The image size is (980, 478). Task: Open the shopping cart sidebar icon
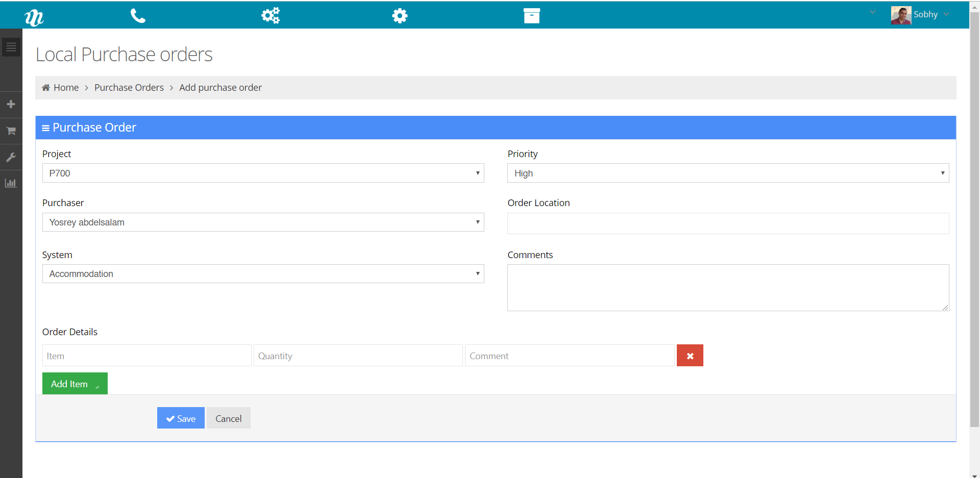click(11, 131)
